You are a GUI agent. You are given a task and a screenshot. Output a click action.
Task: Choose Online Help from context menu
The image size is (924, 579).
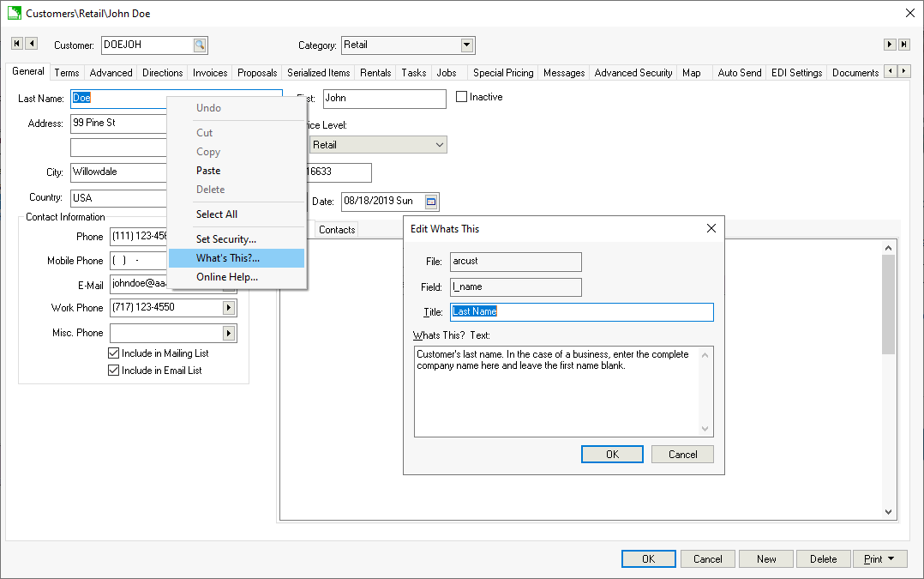click(227, 277)
